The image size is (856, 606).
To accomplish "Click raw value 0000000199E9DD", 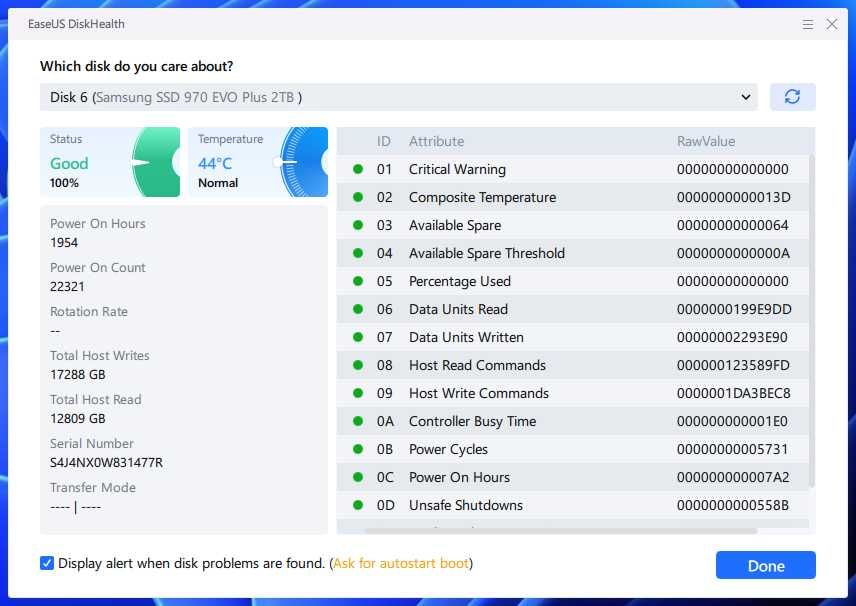I will coord(734,309).
